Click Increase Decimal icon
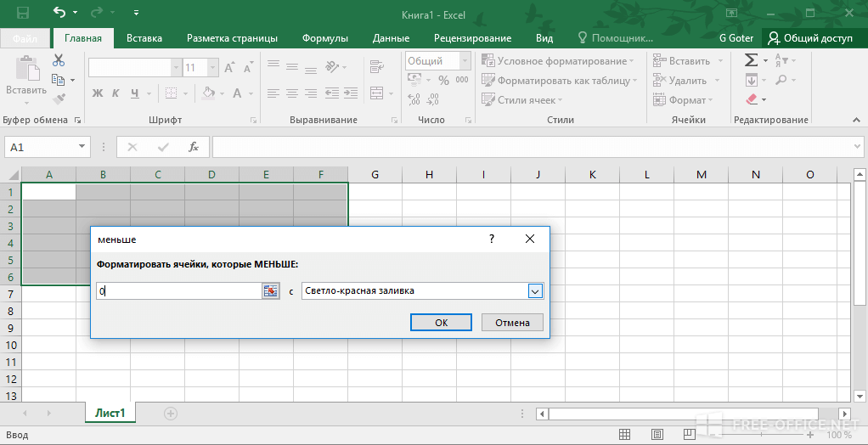This screenshot has height=445, width=868. point(414,99)
